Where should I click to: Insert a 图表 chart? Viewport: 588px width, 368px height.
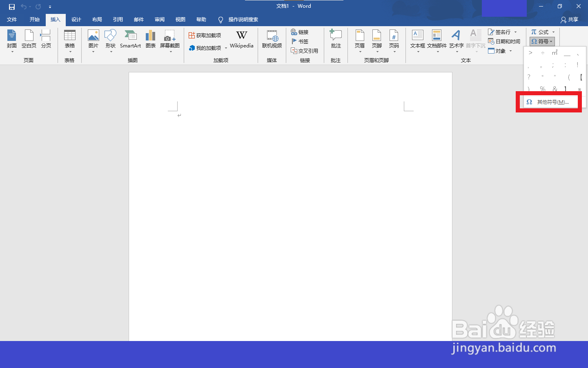(151, 40)
